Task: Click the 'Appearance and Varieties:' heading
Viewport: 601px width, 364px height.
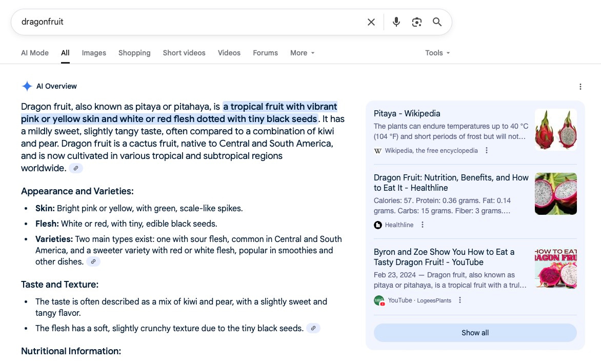Action: [x=77, y=191]
